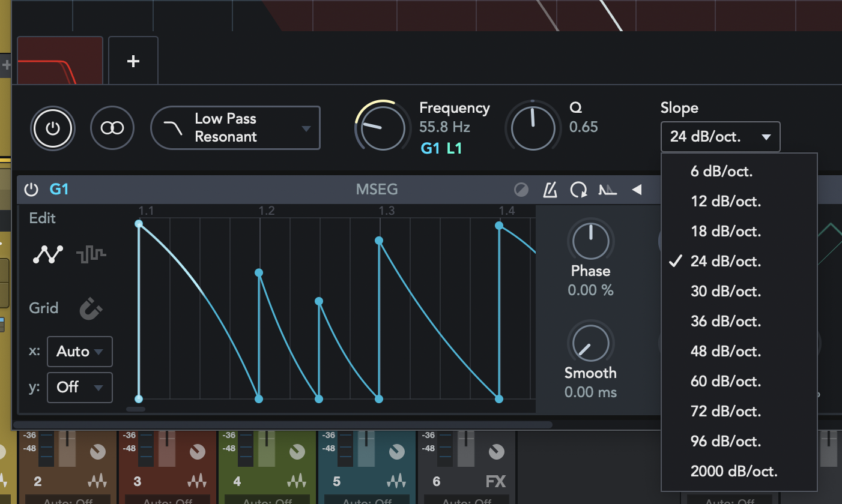Viewport: 842px width, 504px height.
Task: Click the pan knob on mixer channel 6
Action: pyautogui.click(x=497, y=452)
